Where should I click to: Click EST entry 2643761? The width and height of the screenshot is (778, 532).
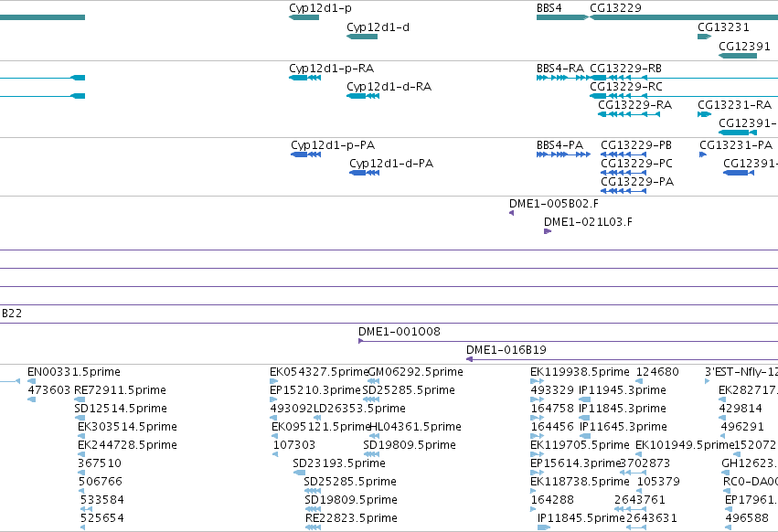(640, 500)
